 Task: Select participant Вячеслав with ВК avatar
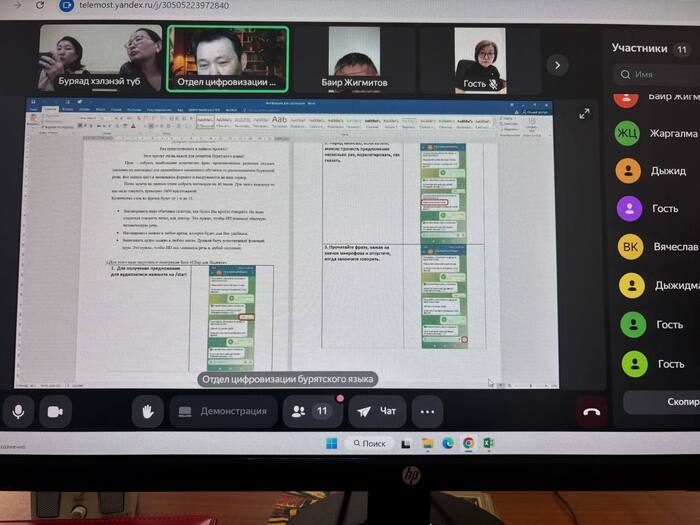pos(660,247)
